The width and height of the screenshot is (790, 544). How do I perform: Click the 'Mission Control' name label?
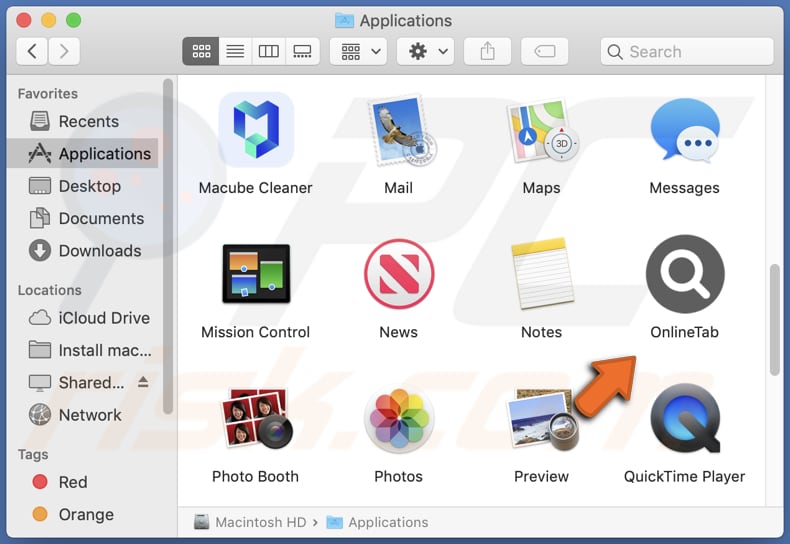click(x=255, y=332)
